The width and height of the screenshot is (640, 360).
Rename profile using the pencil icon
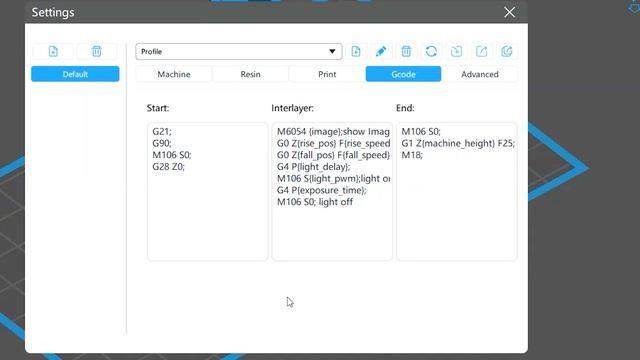[x=381, y=51]
